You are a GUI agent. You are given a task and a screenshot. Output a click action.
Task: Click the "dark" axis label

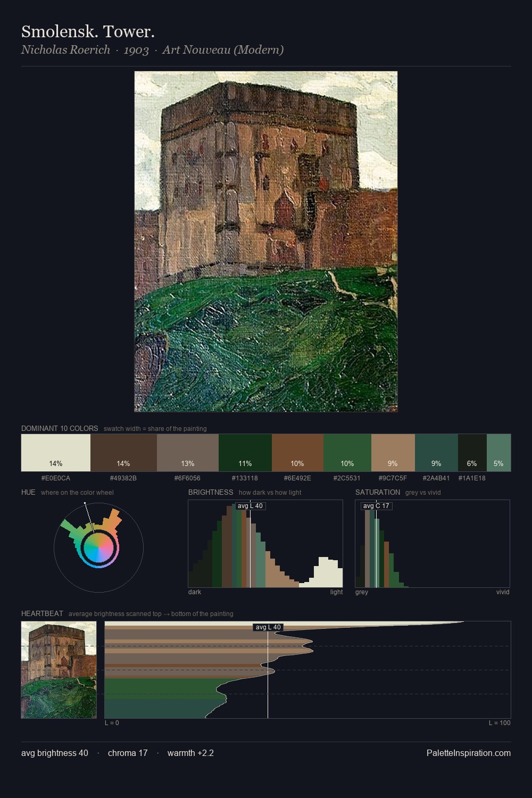[195, 592]
